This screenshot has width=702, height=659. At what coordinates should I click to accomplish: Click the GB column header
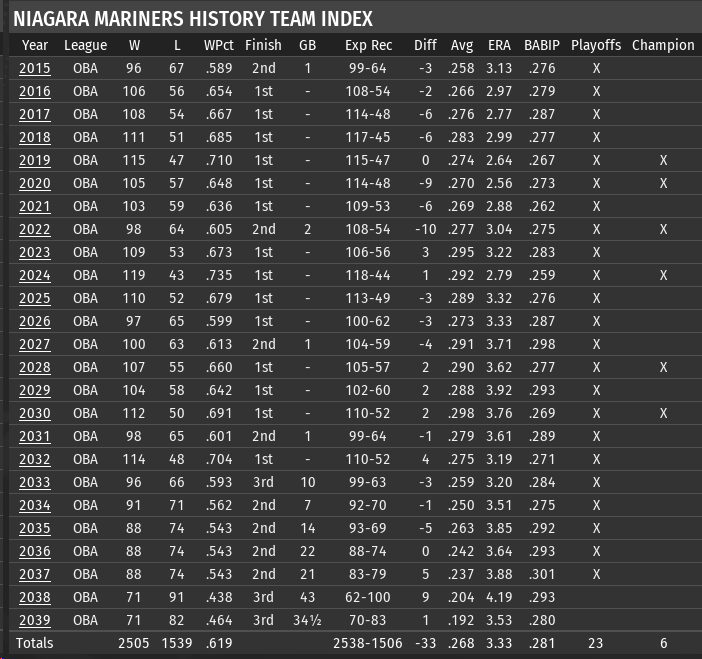(x=307, y=45)
